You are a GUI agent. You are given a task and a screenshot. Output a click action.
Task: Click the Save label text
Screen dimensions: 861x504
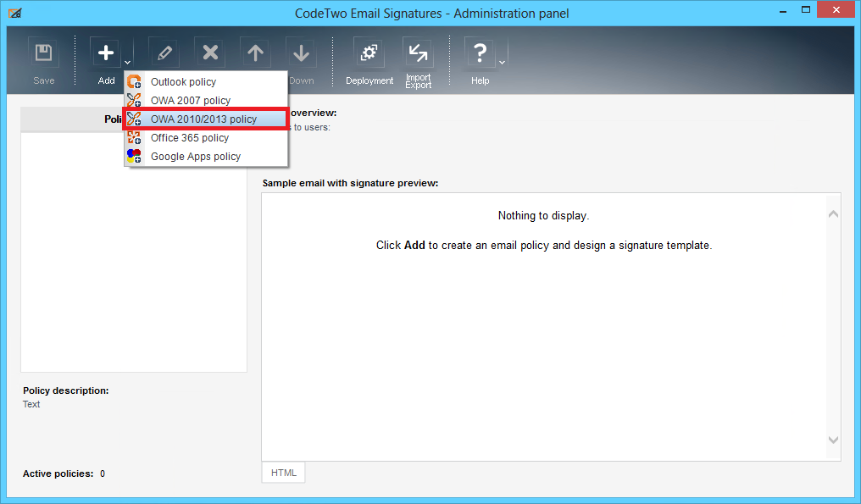44,80
